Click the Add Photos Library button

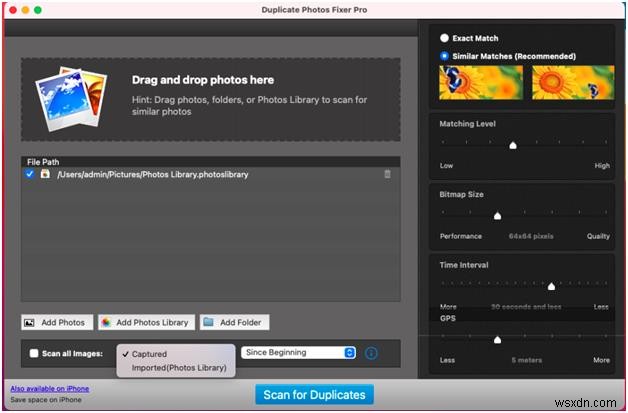click(147, 322)
